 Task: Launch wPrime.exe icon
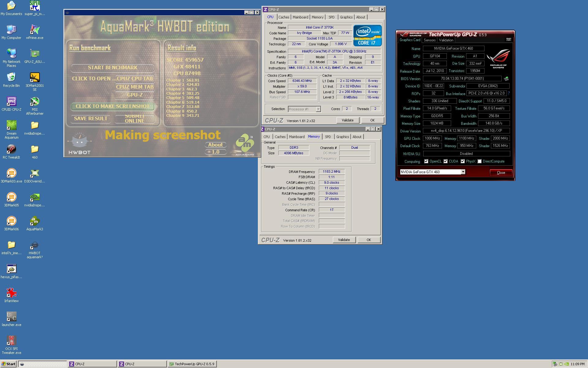[x=35, y=32]
